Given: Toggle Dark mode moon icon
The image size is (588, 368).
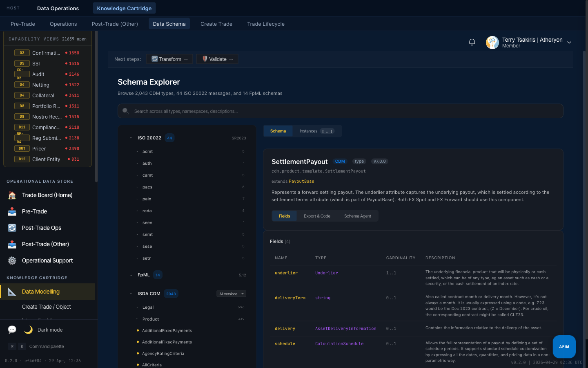Looking at the screenshot, I should 28,330.
